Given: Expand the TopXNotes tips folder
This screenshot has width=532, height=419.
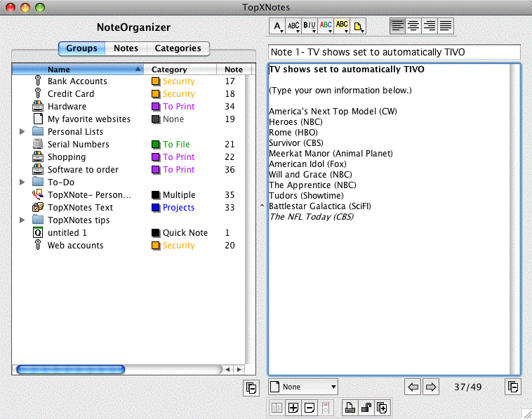Looking at the screenshot, I should tap(22, 220).
